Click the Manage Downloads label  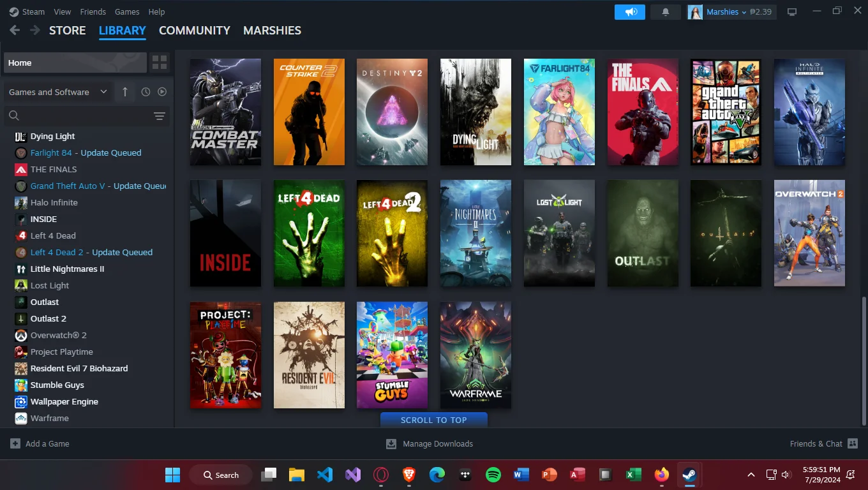[x=438, y=443]
